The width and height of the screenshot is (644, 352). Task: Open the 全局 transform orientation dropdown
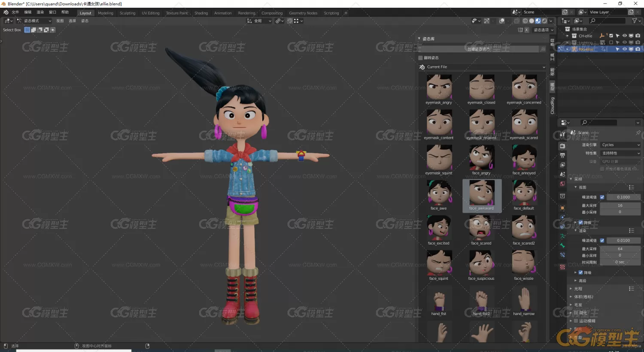click(x=259, y=21)
